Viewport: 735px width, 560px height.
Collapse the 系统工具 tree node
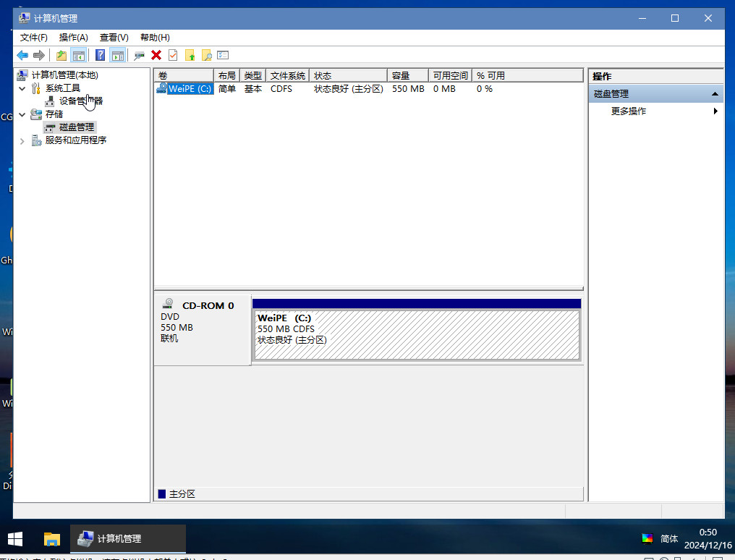click(22, 88)
